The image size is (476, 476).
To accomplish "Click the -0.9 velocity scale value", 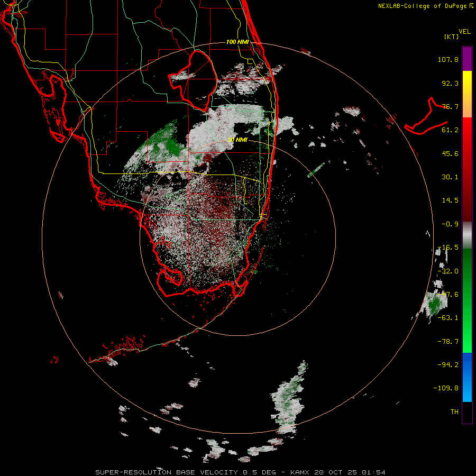I will (x=450, y=224).
